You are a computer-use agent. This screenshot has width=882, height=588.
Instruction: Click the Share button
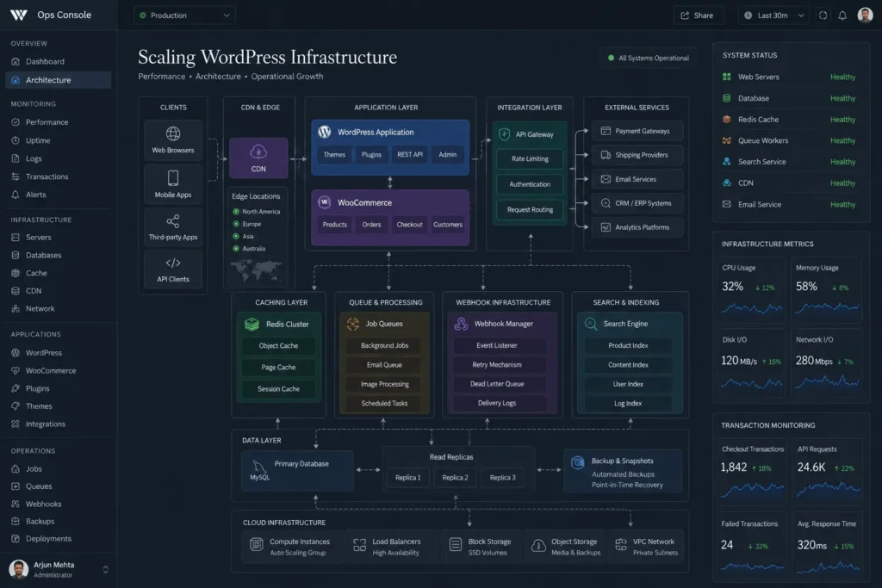point(697,15)
